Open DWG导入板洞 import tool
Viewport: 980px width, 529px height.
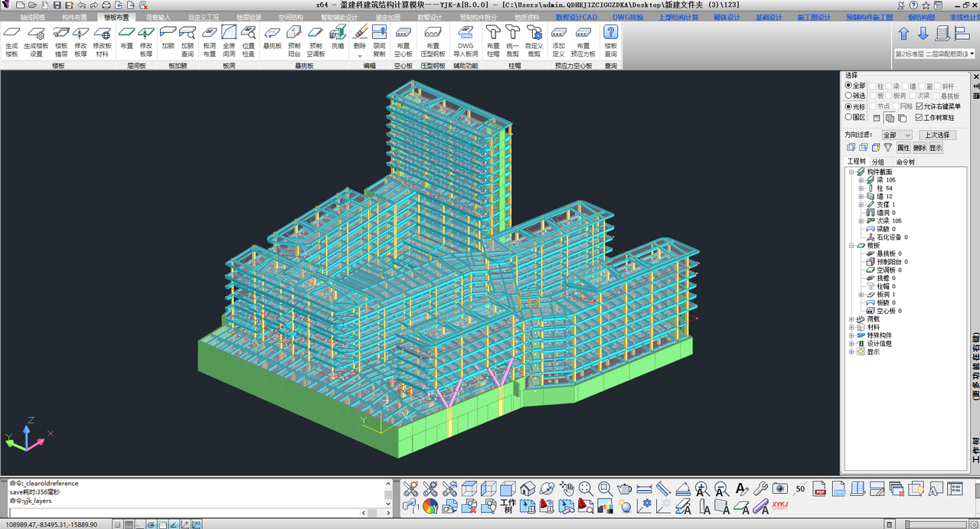(x=465, y=41)
